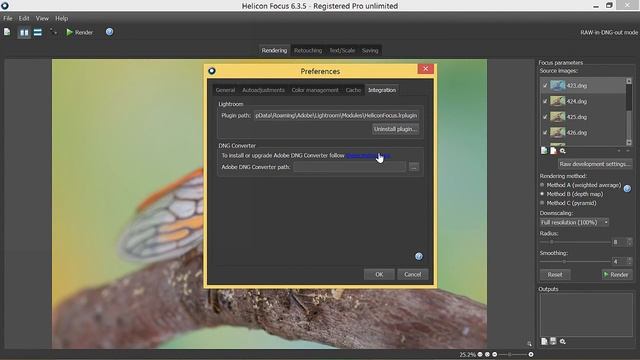The height and width of the screenshot is (360, 640).
Task: Select the Integration preferences tab
Action: pyautogui.click(x=382, y=90)
